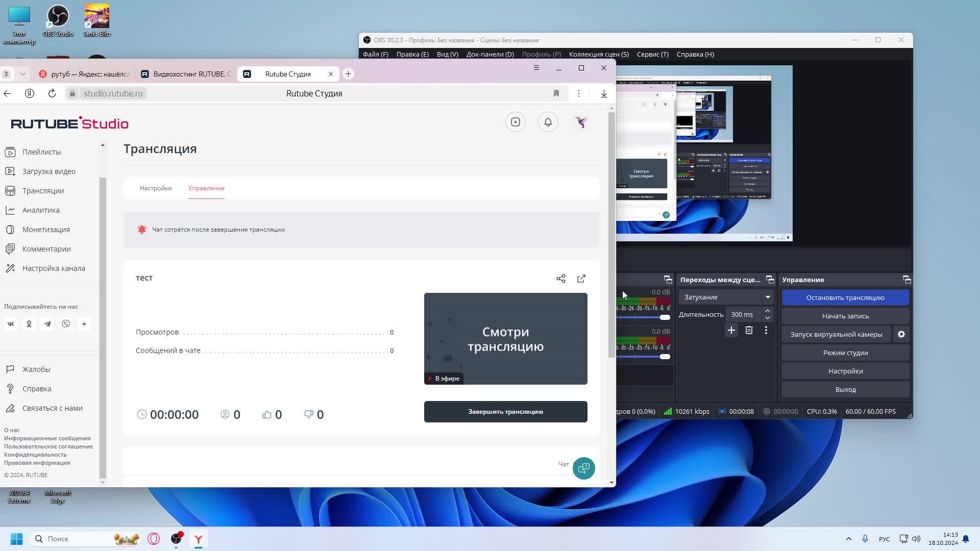This screenshot has width=980, height=551.
Task: Switch to the рутуб Яндекс browser tab
Action: pos(84,74)
